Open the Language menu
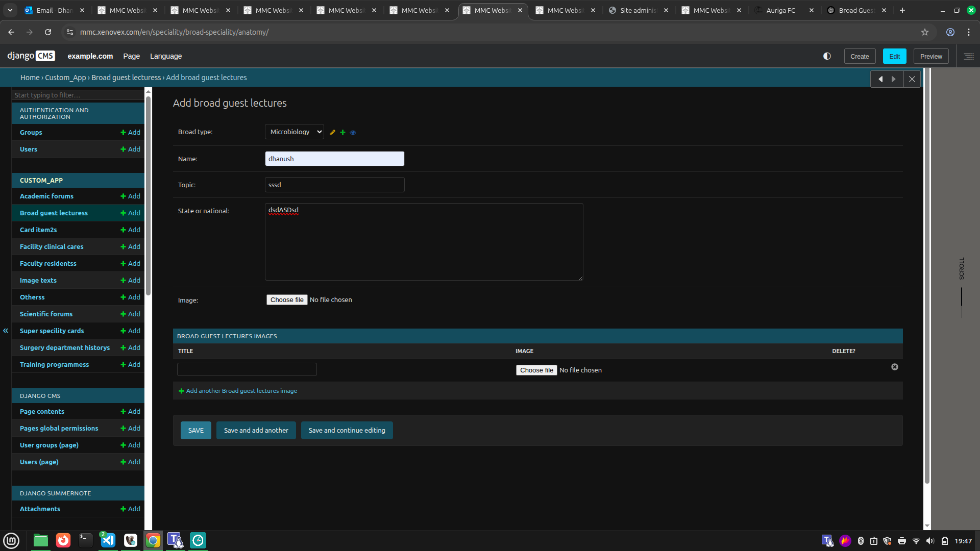This screenshot has height=551, width=980. [x=166, y=56]
